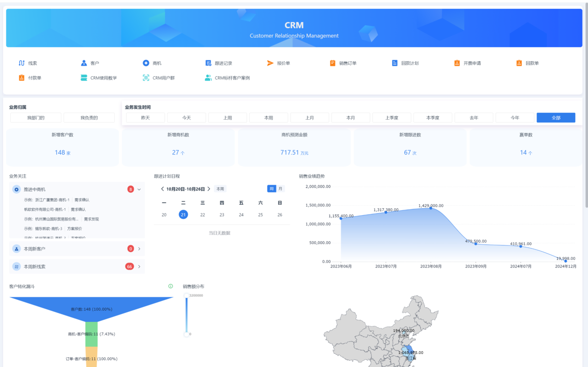Select the 全部 time range filter

pyautogui.click(x=556, y=118)
